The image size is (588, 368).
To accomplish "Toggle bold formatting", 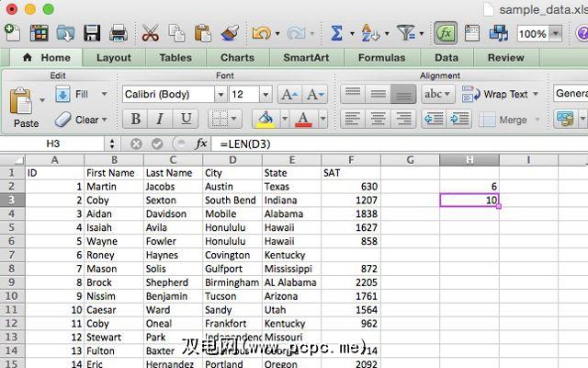I will (x=135, y=119).
